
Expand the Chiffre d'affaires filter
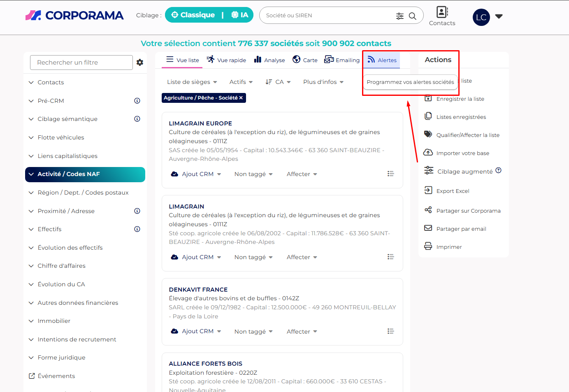pos(62,266)
